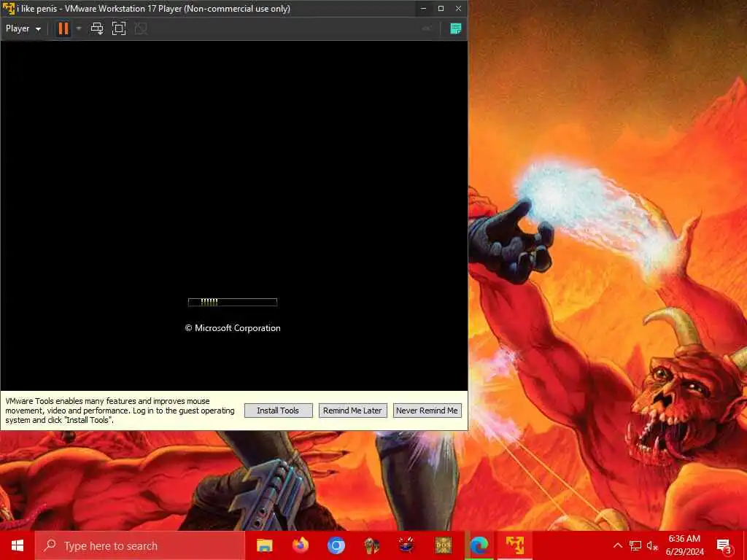Click the VMware logo icon in the title bar

click(x=8, y=9)
